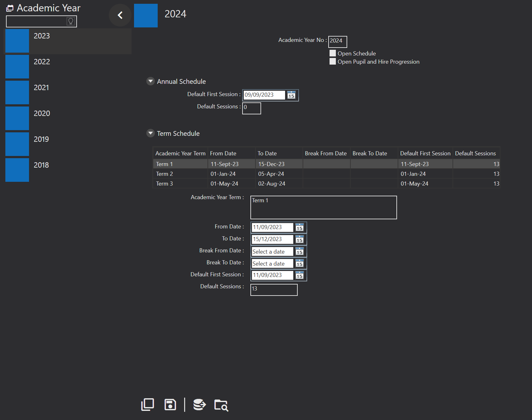Open calendar for term Default First Session
The width and height of the screenshot is (532, 420).
pos(300,275)
